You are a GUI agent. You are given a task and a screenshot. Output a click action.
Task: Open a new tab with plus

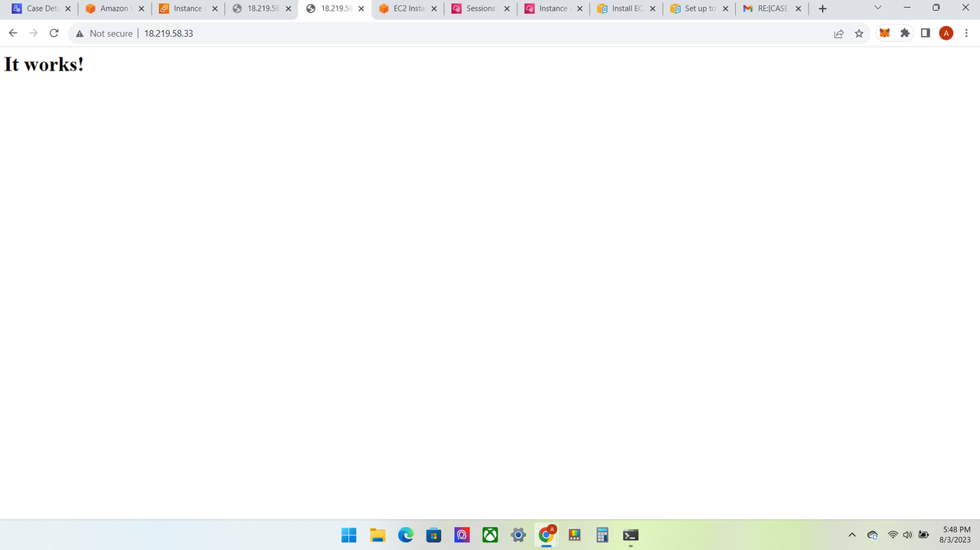coord(822,9)
